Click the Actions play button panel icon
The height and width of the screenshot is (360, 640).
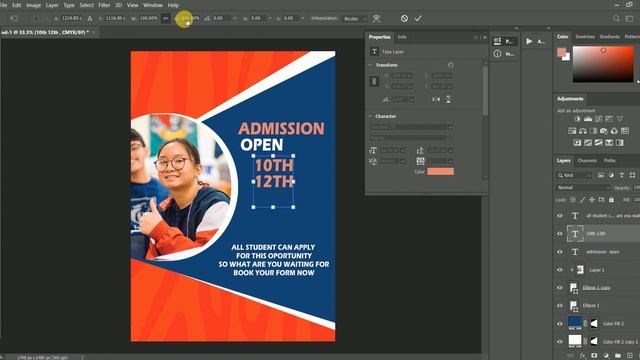coord(529,41)
